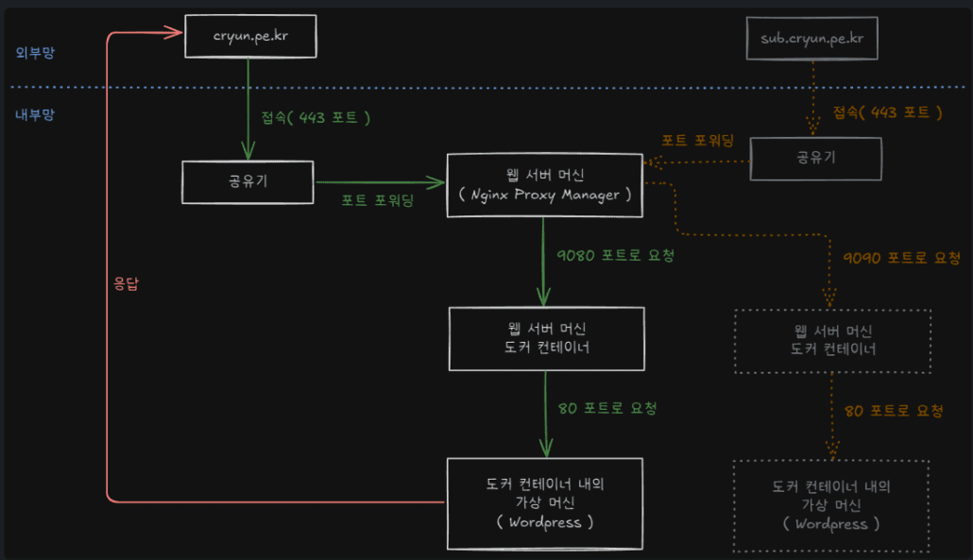This screenshot has height=560, width=973.
Task: Click the 내부망 label
Action: pyautogui.click(x=35, y=114)
